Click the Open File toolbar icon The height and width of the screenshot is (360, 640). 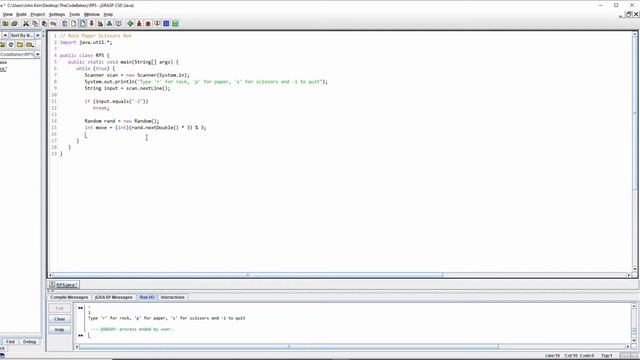coord(5,24)
